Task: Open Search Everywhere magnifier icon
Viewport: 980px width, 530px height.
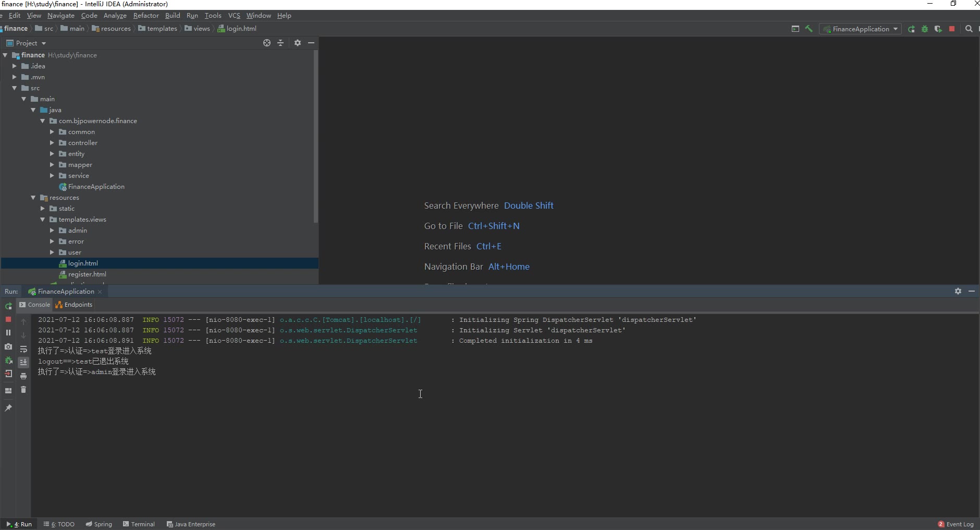Action: point(969,29)
